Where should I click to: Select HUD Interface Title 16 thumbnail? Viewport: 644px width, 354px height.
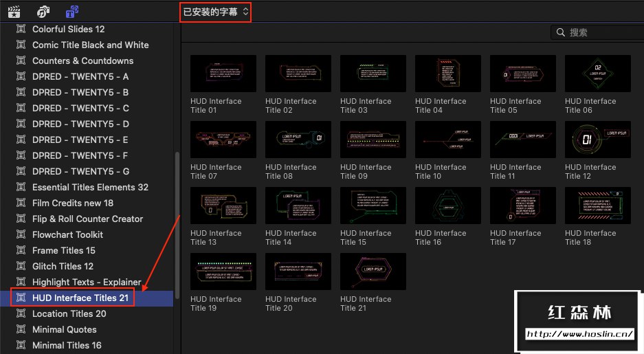click(x=448, y=206)
